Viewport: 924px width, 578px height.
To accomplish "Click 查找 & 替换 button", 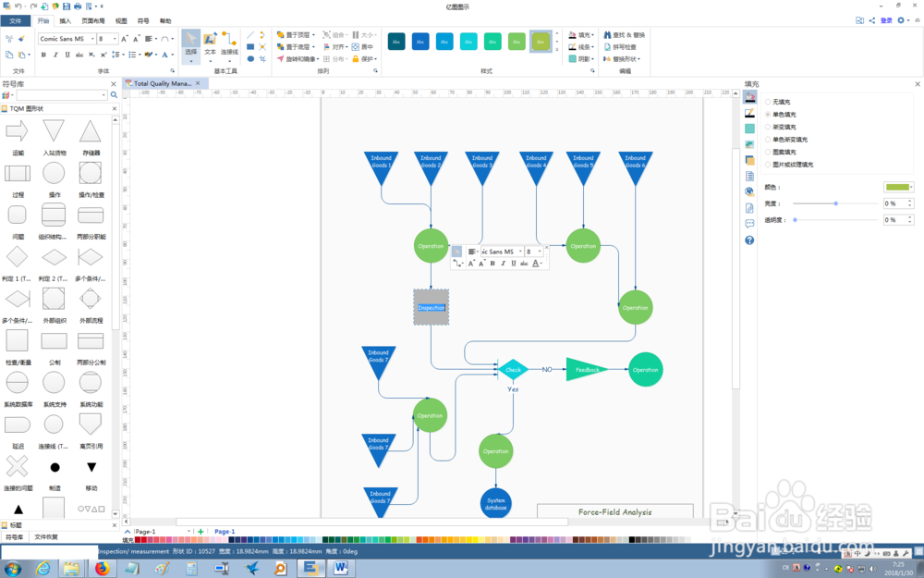I will point(624,35).
